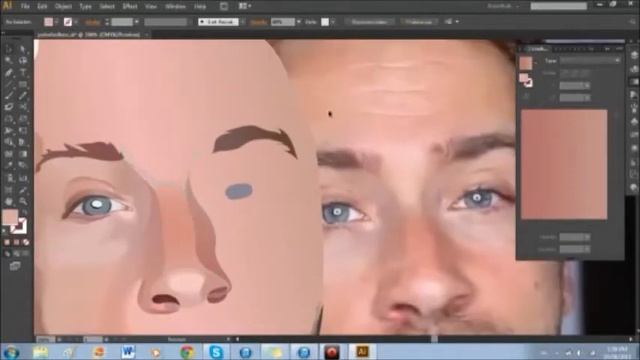The height and width of the screenshot is (360, 640).
Task: Select the Pen tool
Action: (x=9, y=73)
